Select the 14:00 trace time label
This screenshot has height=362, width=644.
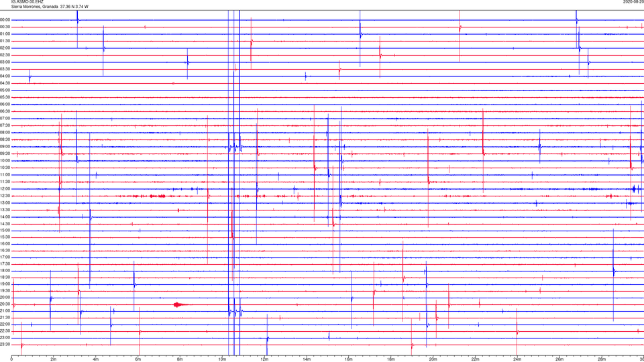pyautogui.click(x=5, y=217)
